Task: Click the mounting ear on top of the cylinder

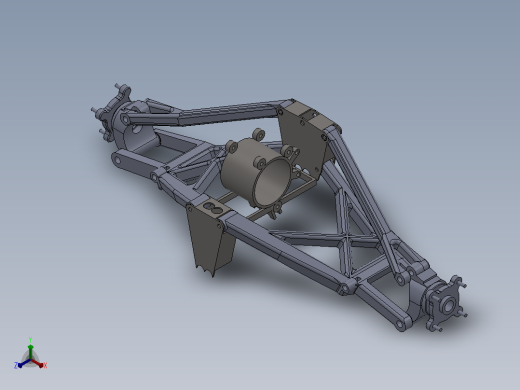Action: 258,134
